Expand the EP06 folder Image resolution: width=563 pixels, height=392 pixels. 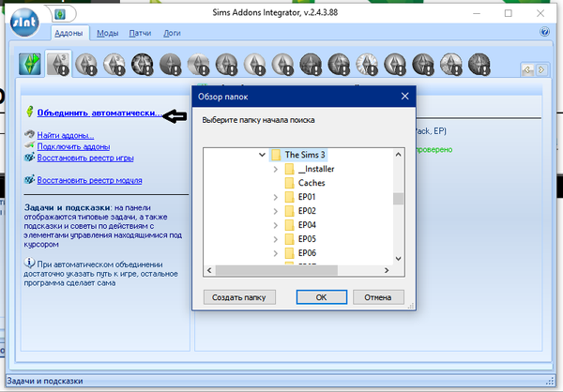(275, 253)
